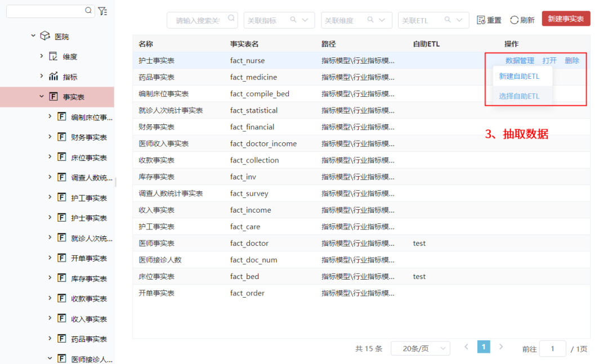Expand the 编制床位事... tree node
Screen dimensions: 608x364
pos(50,116)
